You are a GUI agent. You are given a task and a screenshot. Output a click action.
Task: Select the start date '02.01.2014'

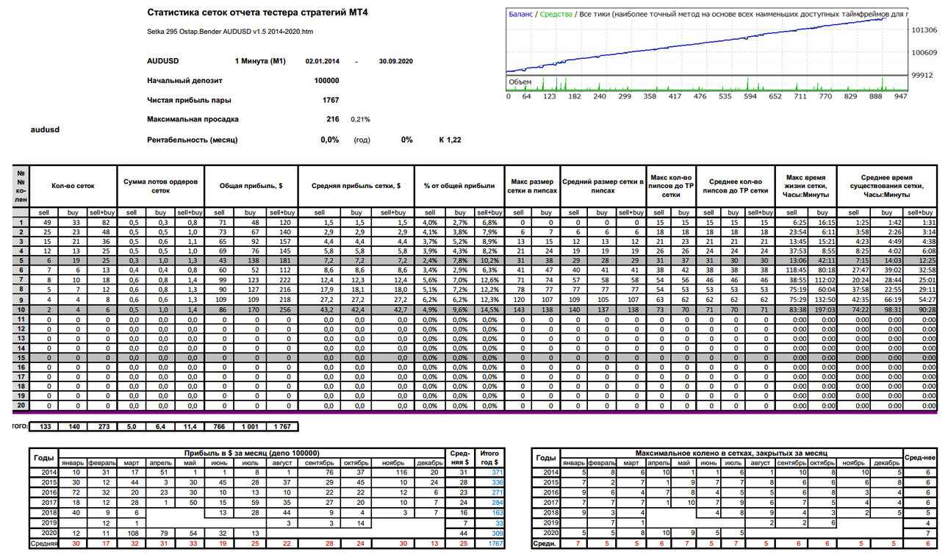coord(322,62)
